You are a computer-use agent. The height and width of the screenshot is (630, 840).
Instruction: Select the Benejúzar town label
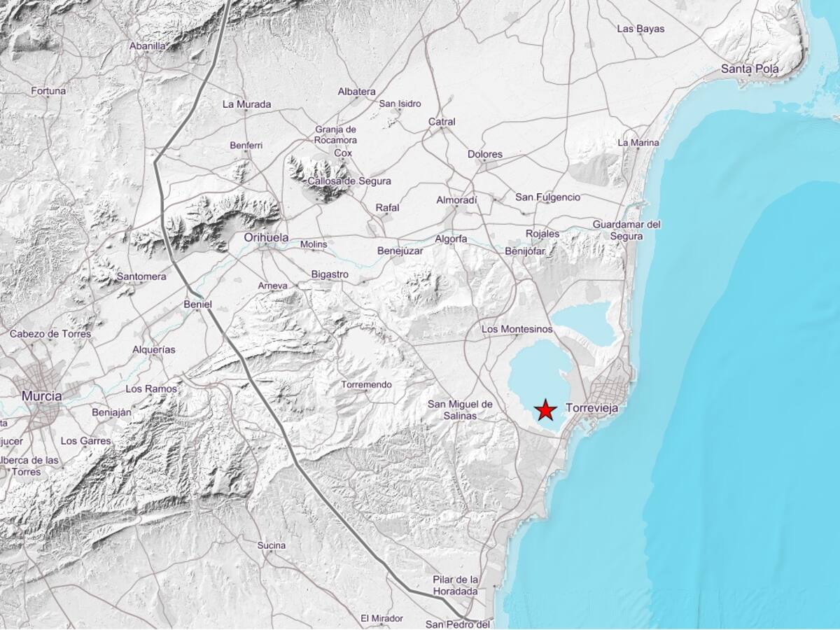(x=401, y=251)
